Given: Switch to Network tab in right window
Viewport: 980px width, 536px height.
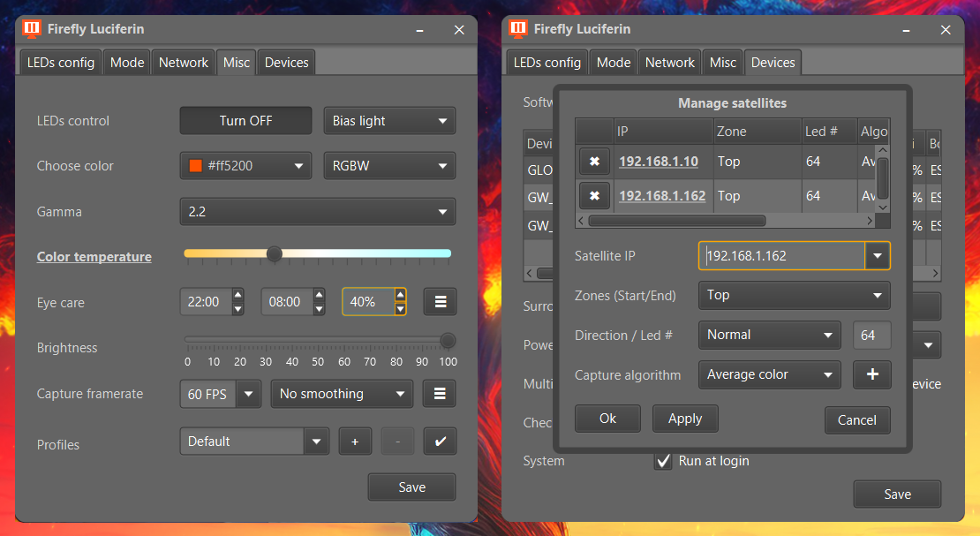Looking at the screenshot, I should (669, 63).
